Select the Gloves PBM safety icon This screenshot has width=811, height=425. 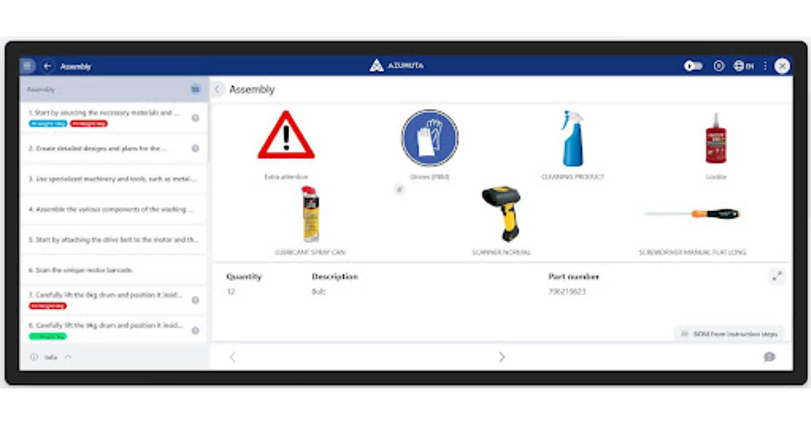pos(429,138)
